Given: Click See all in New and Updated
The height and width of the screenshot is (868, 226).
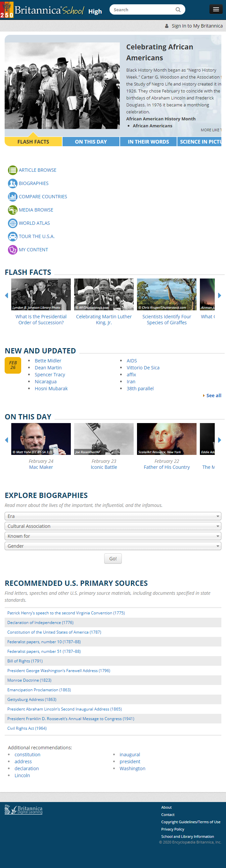Looking at the screenshot, I should [213, 396].
